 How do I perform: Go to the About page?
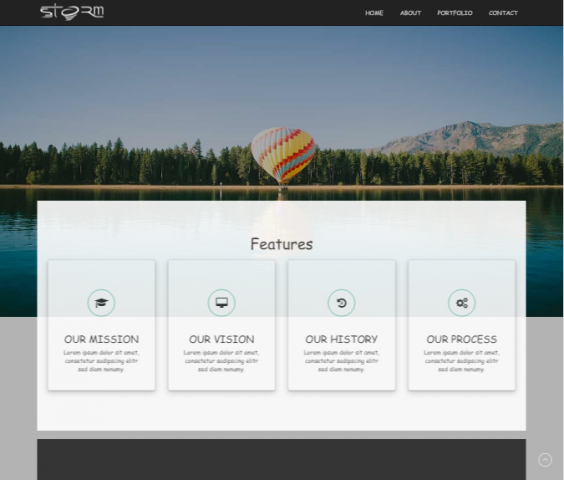(410, 13)
